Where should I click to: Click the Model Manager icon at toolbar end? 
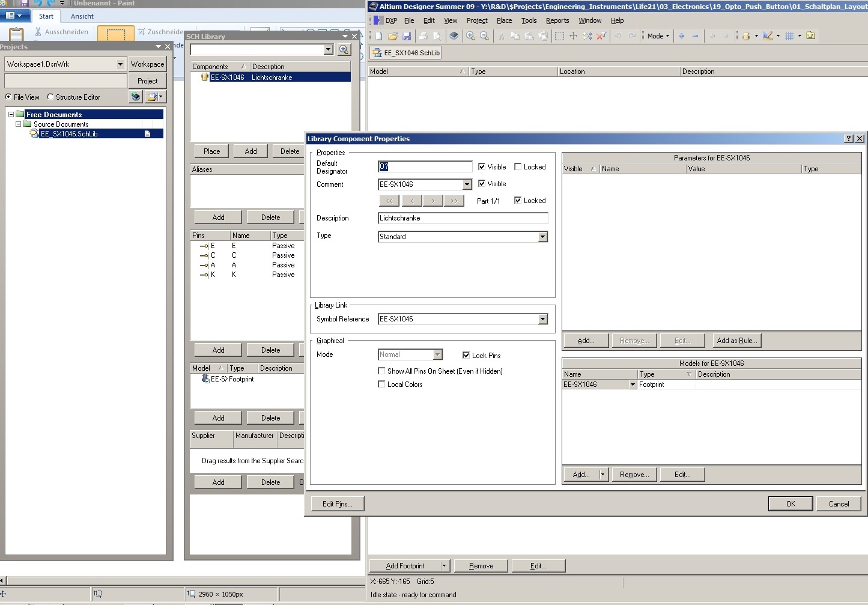[811, 36]
